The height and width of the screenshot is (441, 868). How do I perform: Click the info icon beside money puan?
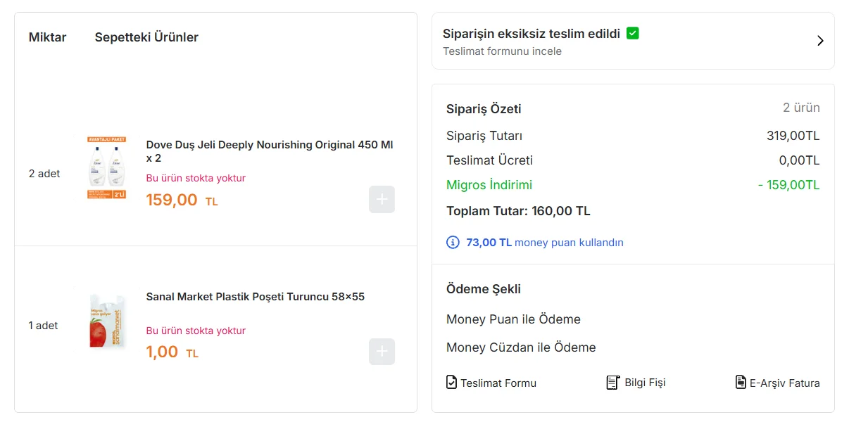point(453,243)
